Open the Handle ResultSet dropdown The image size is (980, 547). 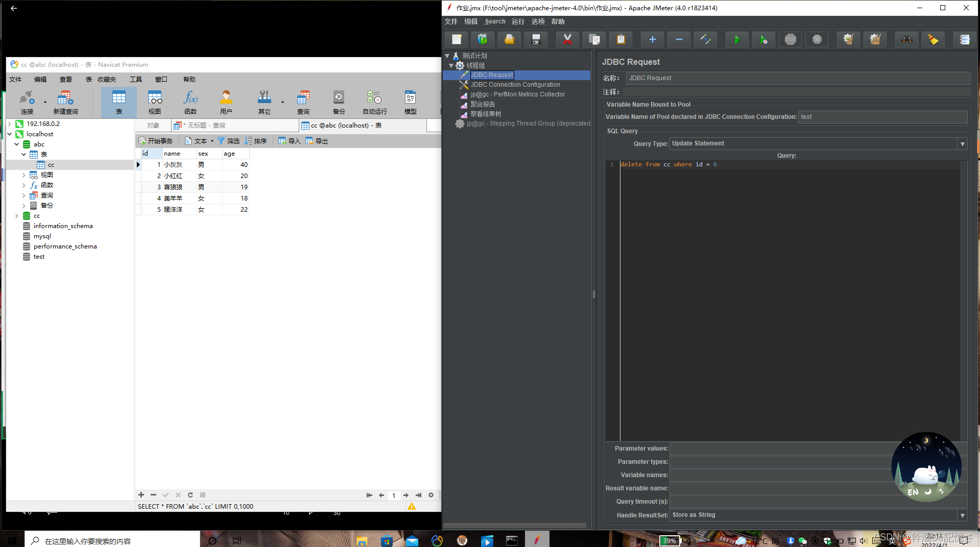tap(962, 515)
